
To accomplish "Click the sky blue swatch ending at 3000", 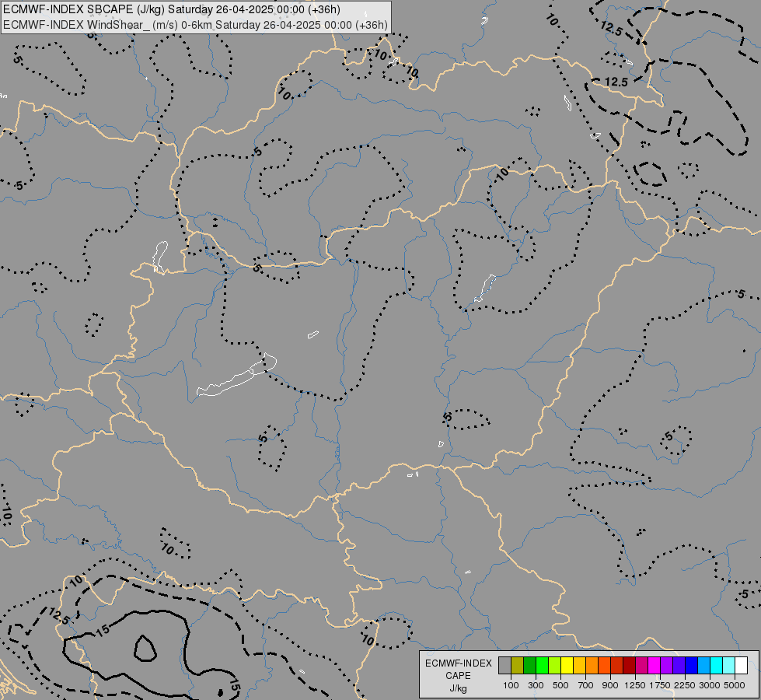I will (x=703, y=666).
